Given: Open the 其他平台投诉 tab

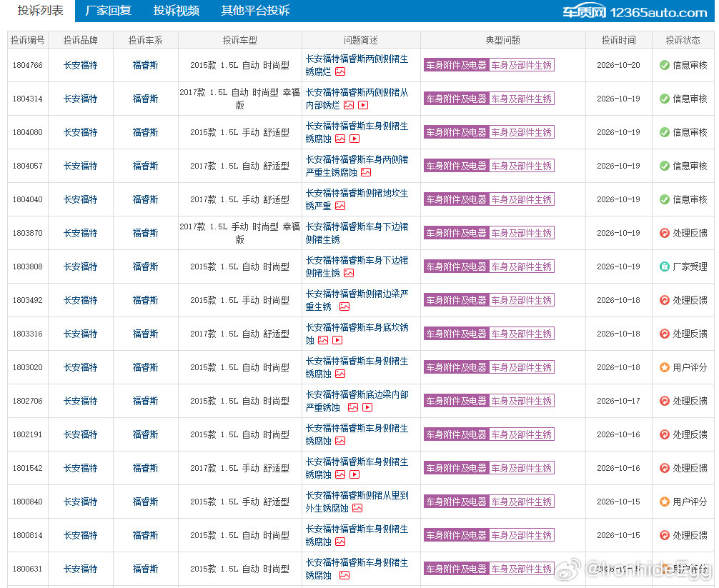Looking at the screenshot, I should click(x=255, y=11).
